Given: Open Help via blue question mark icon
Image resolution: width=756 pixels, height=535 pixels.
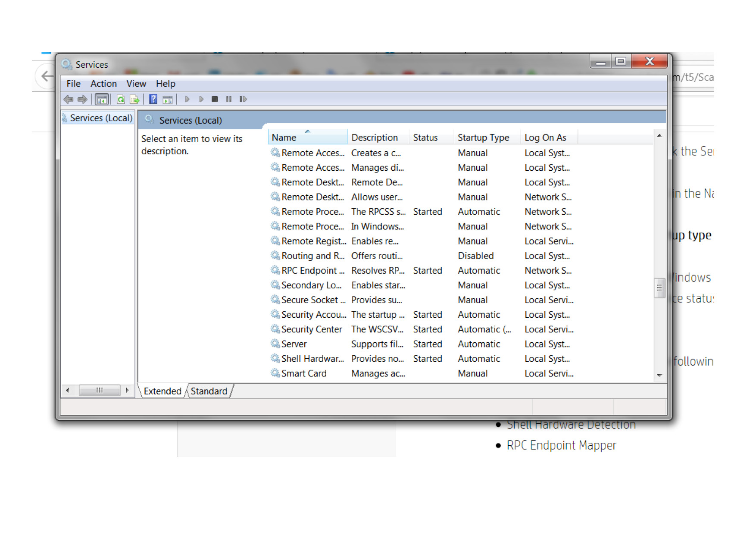Looking at the screenshot, I should coord(153,100).
